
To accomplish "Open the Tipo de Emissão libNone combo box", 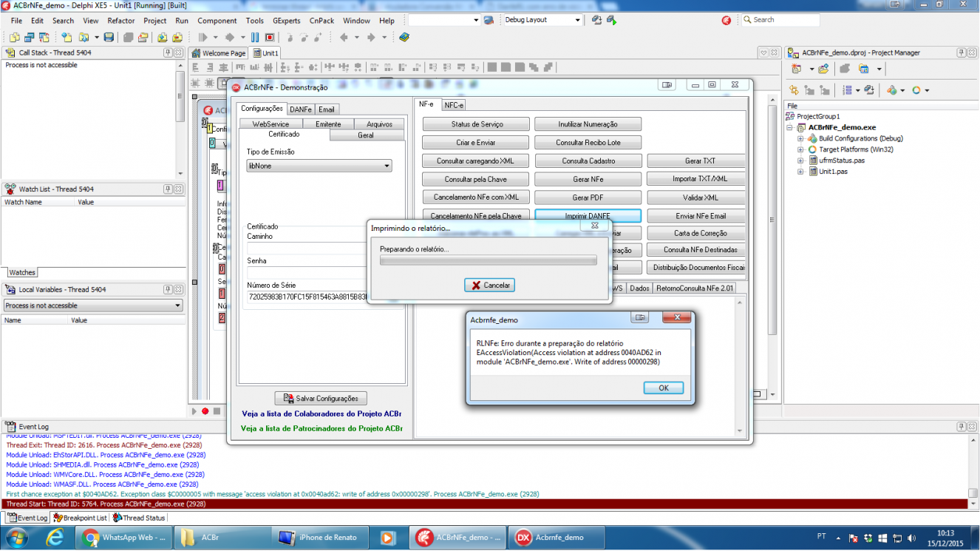I will click(x=319, y=166).
